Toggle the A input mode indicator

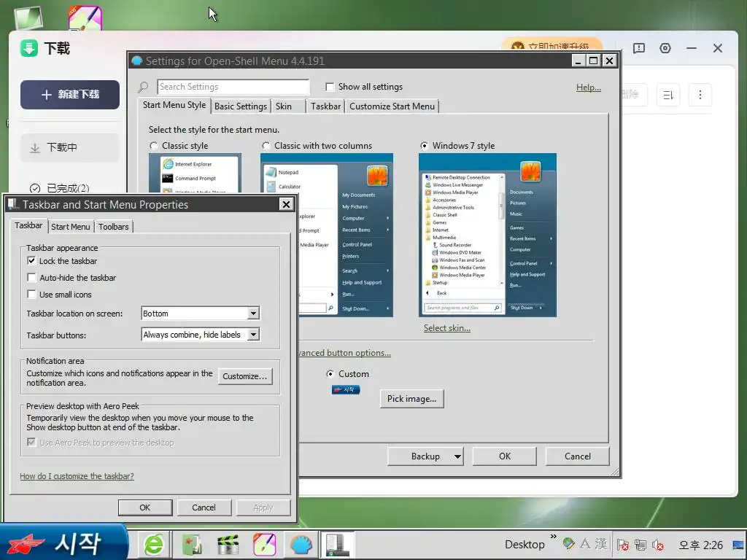pos(585,543)
